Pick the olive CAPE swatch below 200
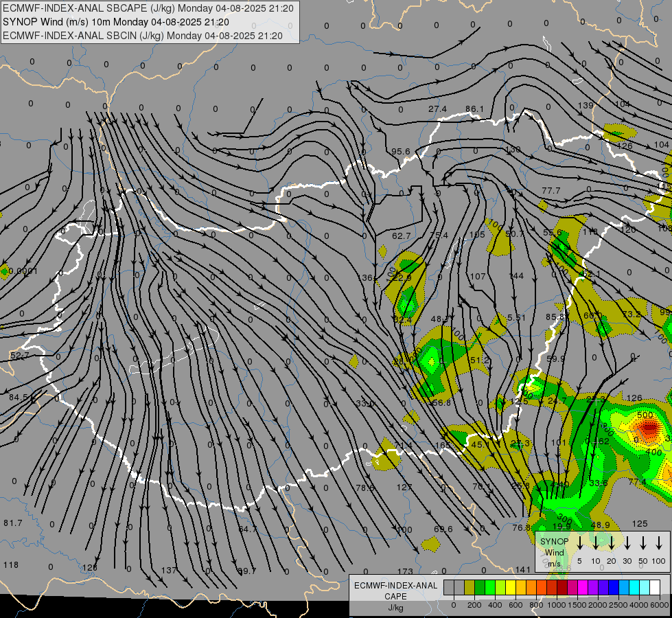The height and width of the screenshot is (618, 672). coord(470,588)
